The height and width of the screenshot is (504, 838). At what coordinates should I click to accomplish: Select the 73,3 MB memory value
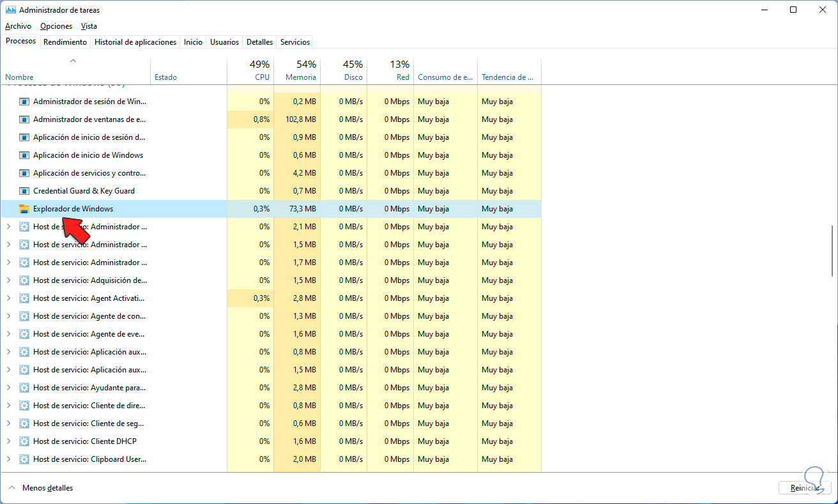coord(303,209)
